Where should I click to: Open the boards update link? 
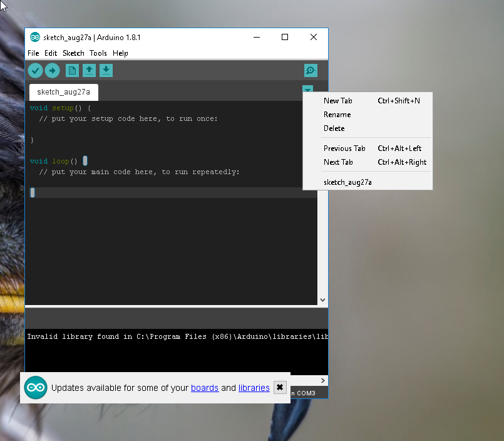pos(205,388)
